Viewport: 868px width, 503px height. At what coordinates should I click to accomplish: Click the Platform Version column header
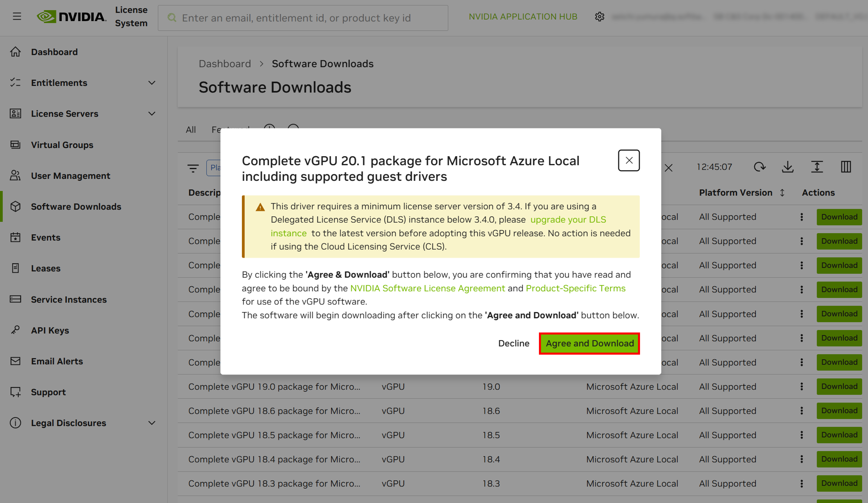pyautogui.click(x=735, y=193)
